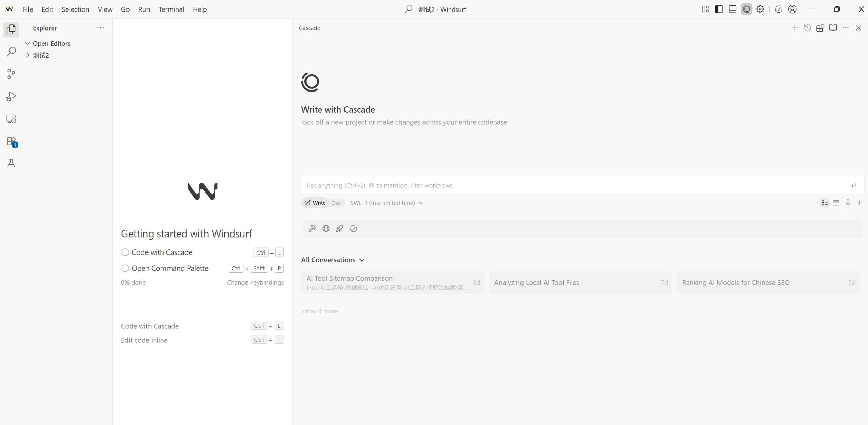Viewport: 868px width, 425px height.
Task: Open the Search view in activity bar
Action: click(x=11, y=52)
